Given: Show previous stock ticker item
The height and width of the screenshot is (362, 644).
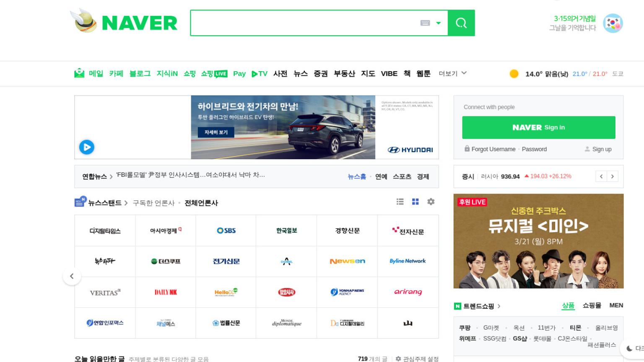Looking at the screenshot, I should coord(601,176).
